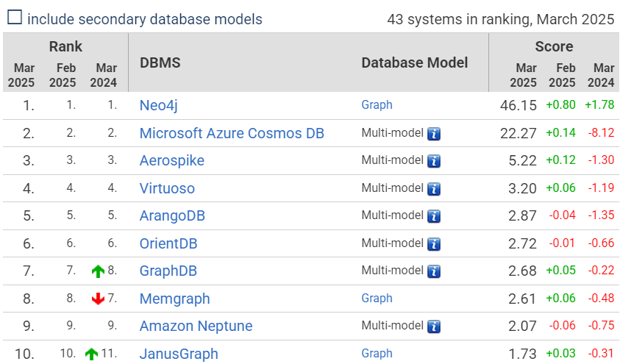Enable include secondary database models checkbox
Viewport: 620px width, 364px height.
pos(14,18)
